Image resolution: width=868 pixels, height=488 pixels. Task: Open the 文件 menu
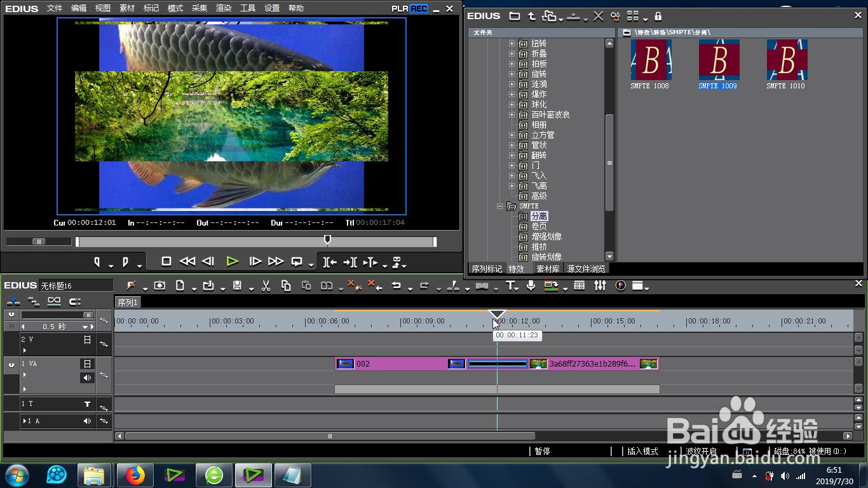55,8
